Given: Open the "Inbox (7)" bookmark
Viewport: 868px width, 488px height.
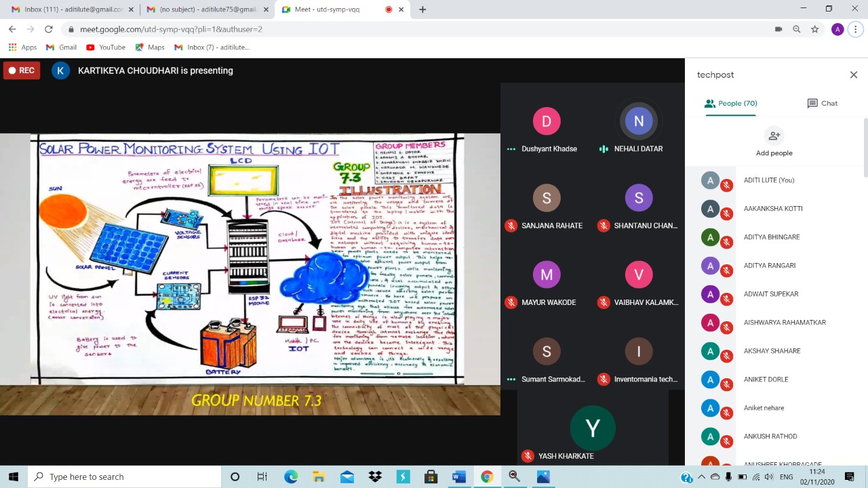Looking at the screenshot, I should [x=212, y=47].
